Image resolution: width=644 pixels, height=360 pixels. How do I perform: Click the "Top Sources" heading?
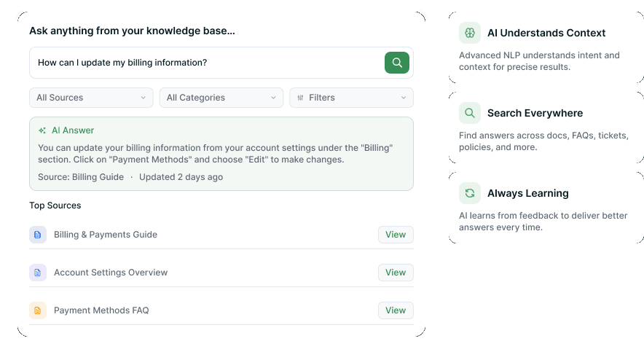tap(55, 206)
